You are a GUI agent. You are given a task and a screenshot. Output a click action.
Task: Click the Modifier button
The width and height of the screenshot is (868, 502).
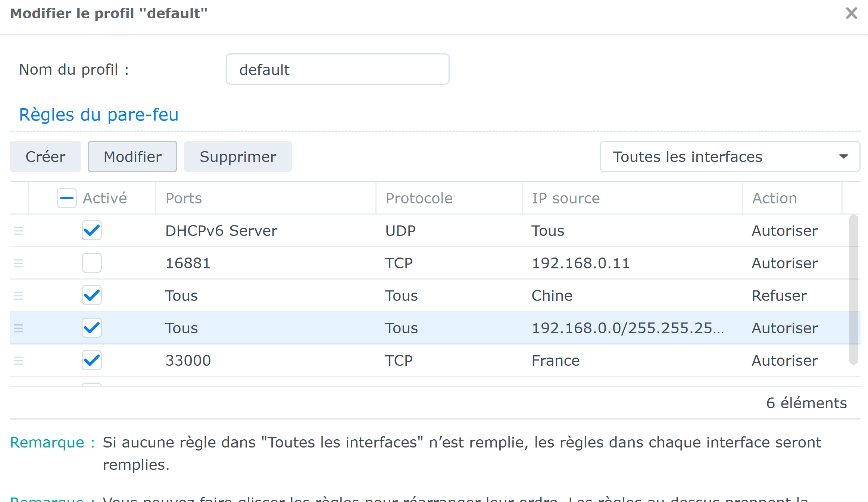132,157
